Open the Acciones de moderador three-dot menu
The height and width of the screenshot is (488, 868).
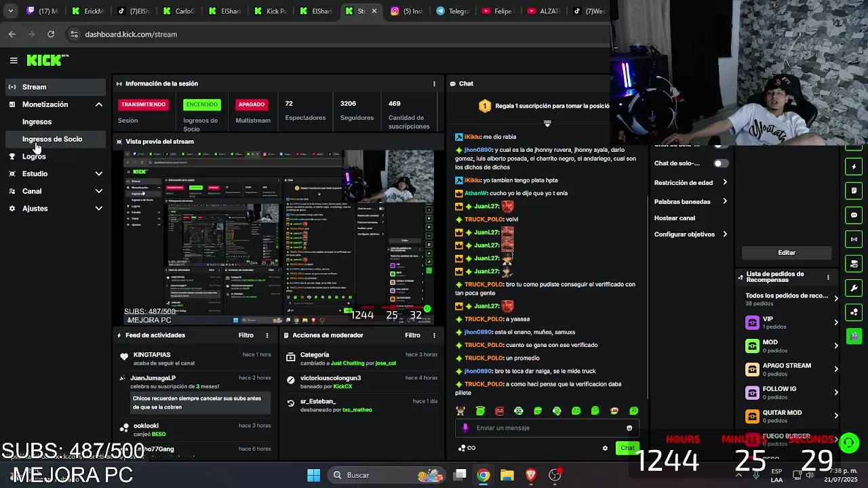434,335
